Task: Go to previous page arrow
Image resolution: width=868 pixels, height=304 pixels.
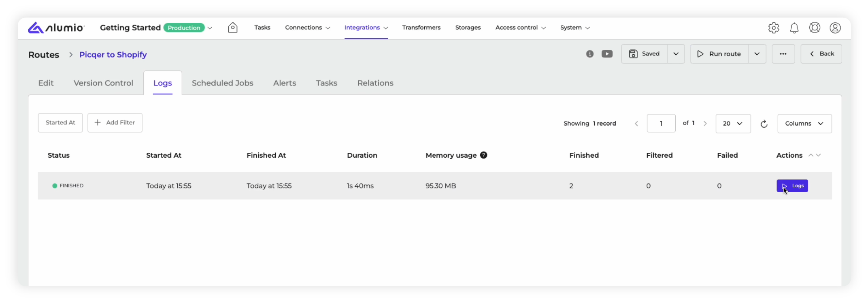Action: pyautogui.click(x=636, y=124)
